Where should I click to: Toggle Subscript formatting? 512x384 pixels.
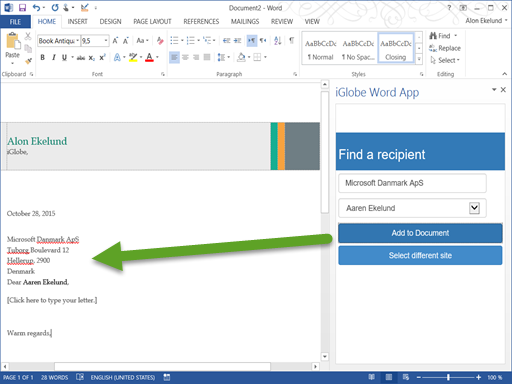[92, 58]
